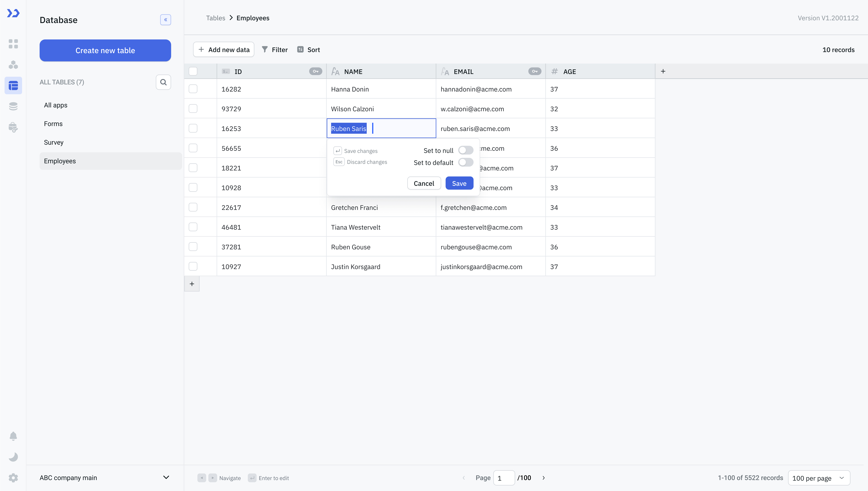Screen dimensions: 868x491
Task: Select Survey table in sidebar list
Action: click(x=54, y=142)
